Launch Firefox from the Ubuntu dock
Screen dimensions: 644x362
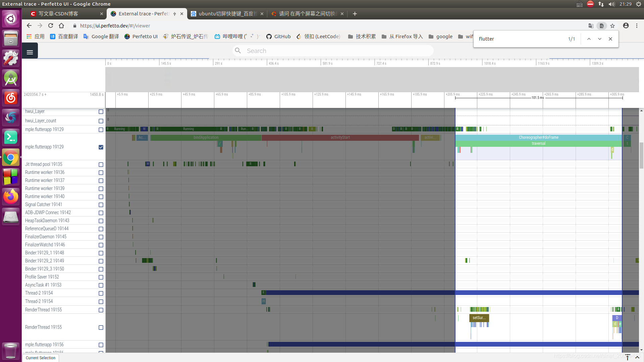pos(11,196)
